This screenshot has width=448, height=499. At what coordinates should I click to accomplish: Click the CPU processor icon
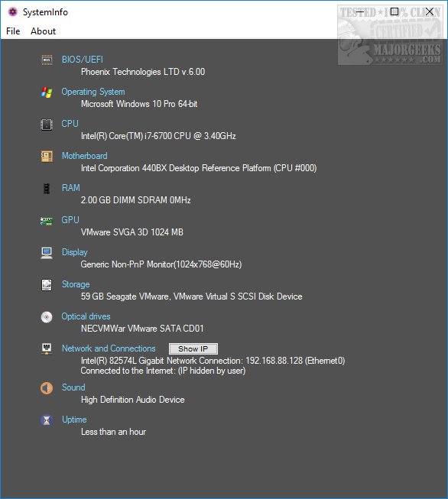point(47,125)
